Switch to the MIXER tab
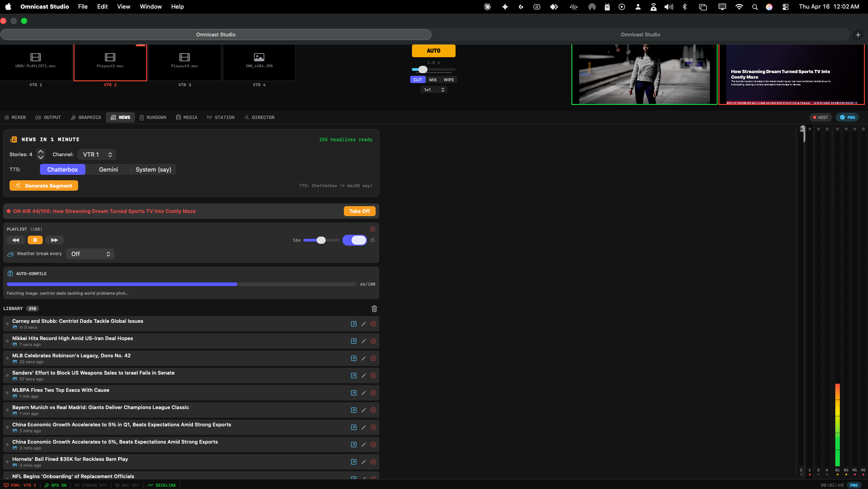868x489 pixels. coord(15,118)
